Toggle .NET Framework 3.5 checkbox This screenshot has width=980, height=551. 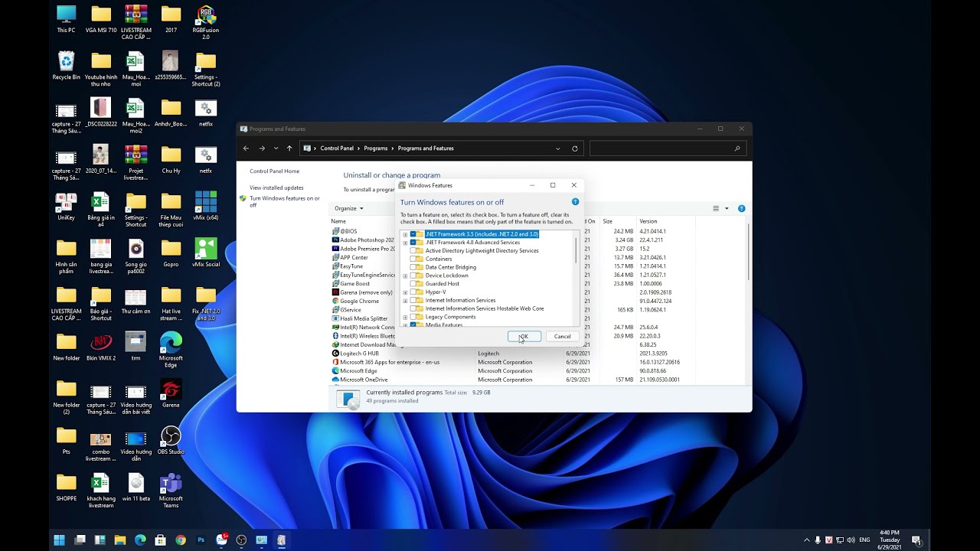point(413,234)
